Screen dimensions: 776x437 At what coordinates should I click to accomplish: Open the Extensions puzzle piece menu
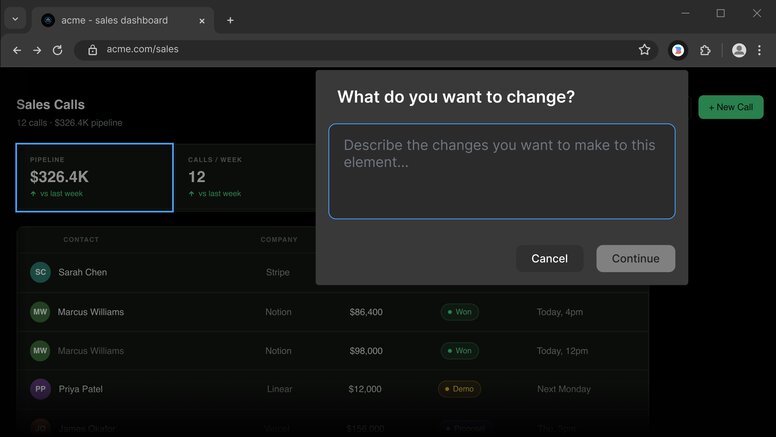pyautogui.click(x=705, y=50)
